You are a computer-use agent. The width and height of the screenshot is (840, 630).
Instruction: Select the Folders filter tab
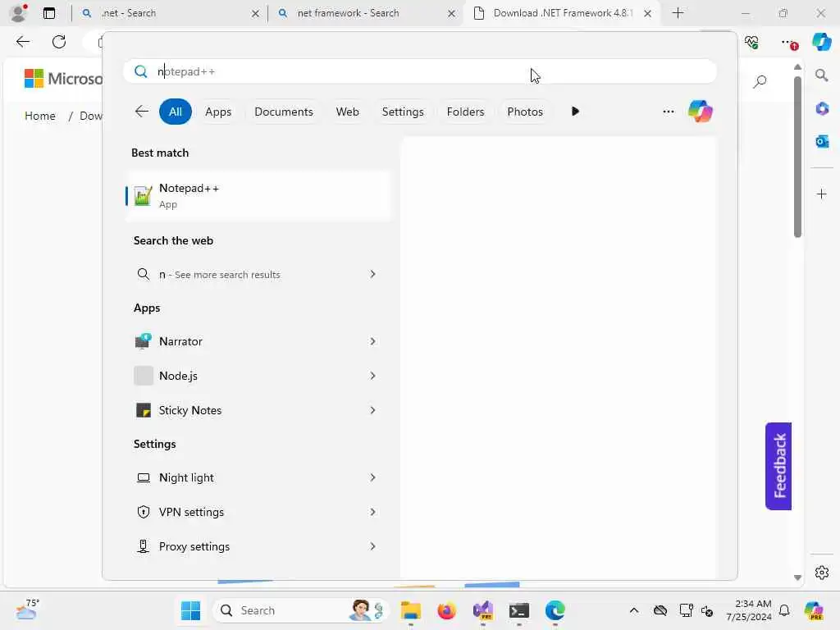click(465, 112)
